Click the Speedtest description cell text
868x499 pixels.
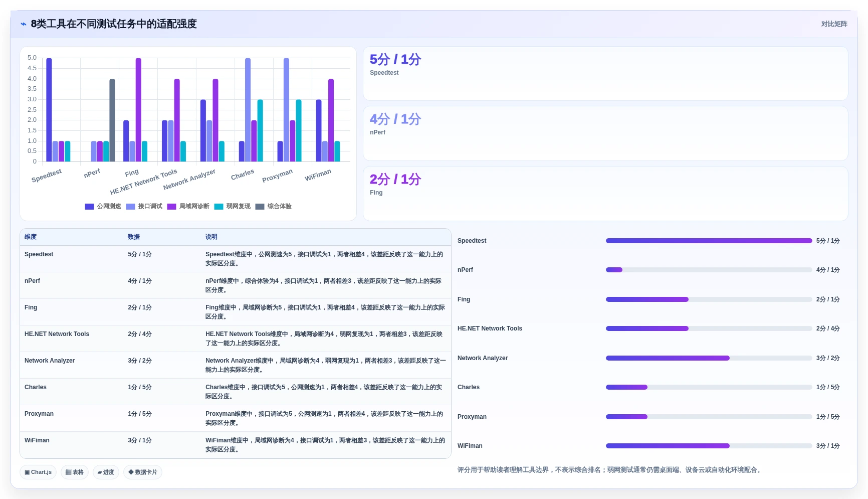[x=324, y=259]
